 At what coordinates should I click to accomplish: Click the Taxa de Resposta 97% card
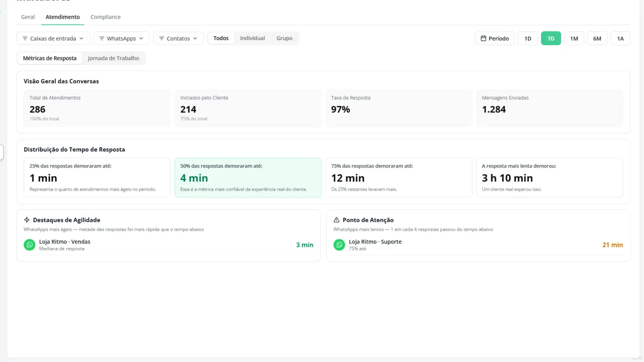[x=399, y=108]
